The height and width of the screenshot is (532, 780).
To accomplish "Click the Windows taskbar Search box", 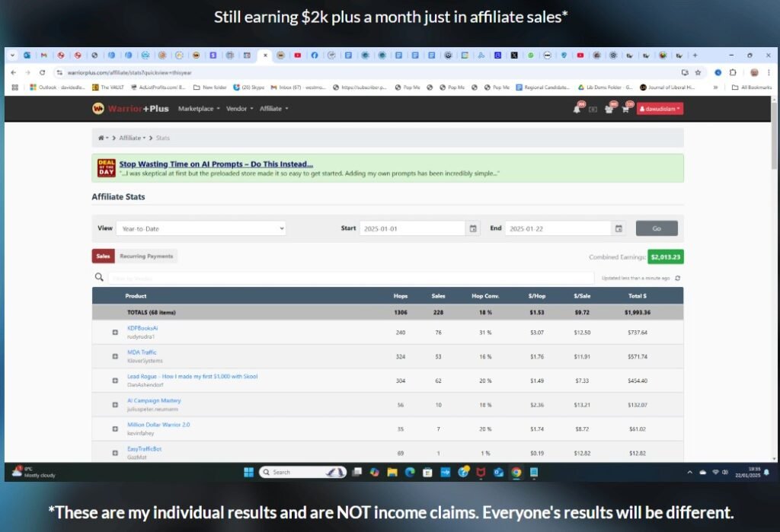I will coord(302,472).
